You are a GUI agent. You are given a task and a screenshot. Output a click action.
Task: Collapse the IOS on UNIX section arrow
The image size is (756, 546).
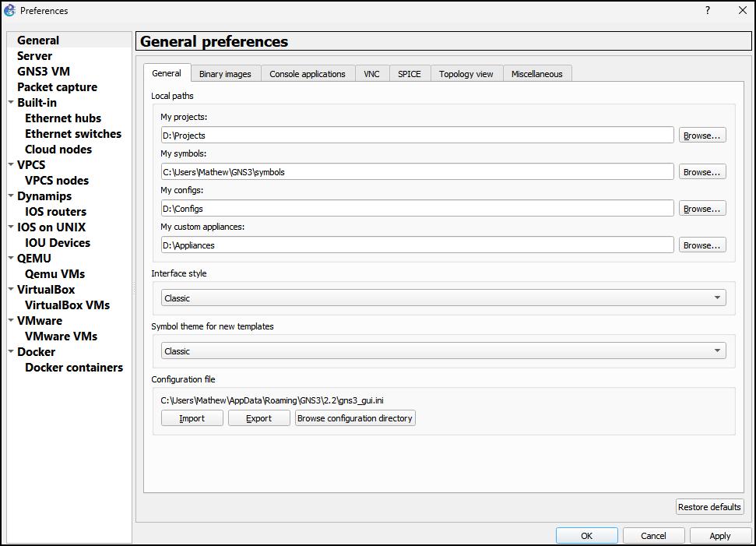[x=11, y=227]
